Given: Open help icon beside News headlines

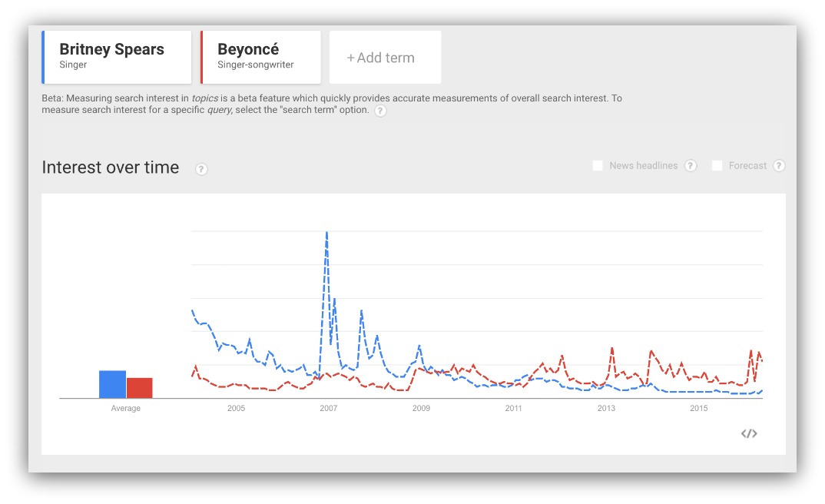Looking at the screenshot, I should click(x=691, y=166).
